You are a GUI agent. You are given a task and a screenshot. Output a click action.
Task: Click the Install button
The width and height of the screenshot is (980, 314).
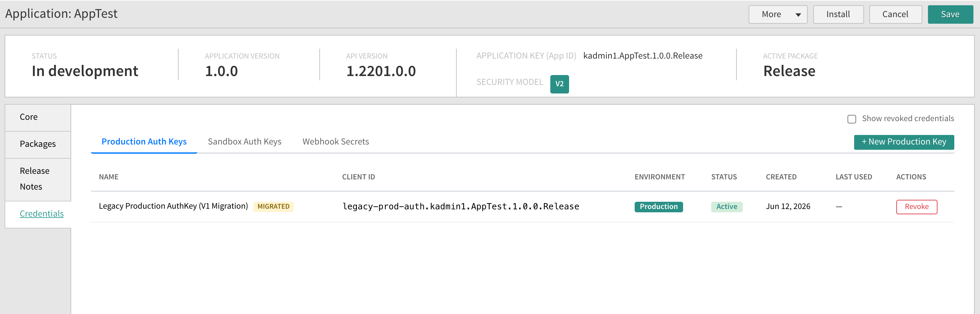click(838, 14)
